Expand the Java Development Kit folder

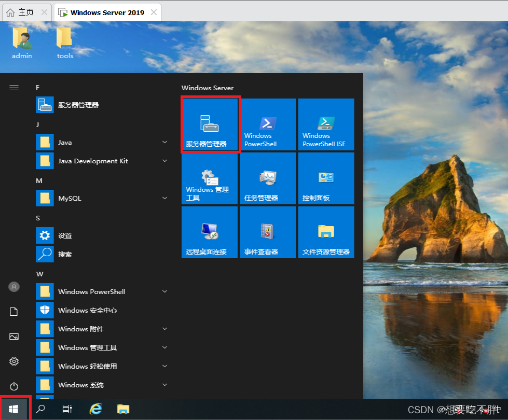102,161
